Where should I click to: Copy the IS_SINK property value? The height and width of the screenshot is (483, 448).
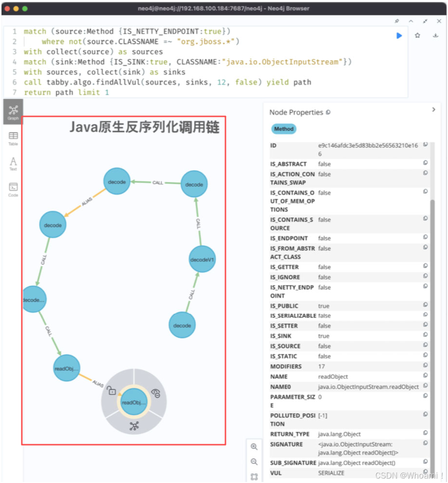[x=426, y=335]
